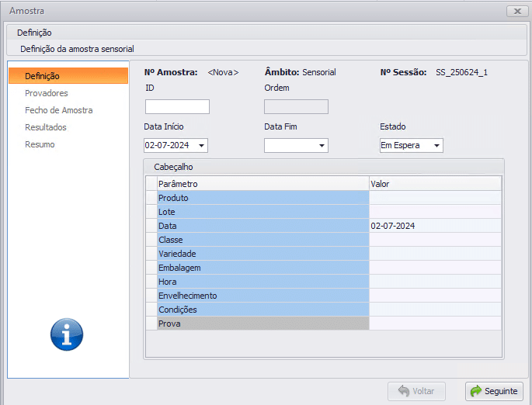Close the Amostra window
Viewport: 532px width, 405px height.
coord(516,11)
